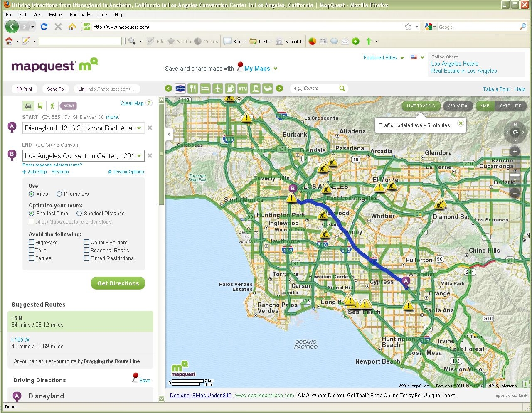
Task: Show ATM locations on the map
Action: pos(243,88)
